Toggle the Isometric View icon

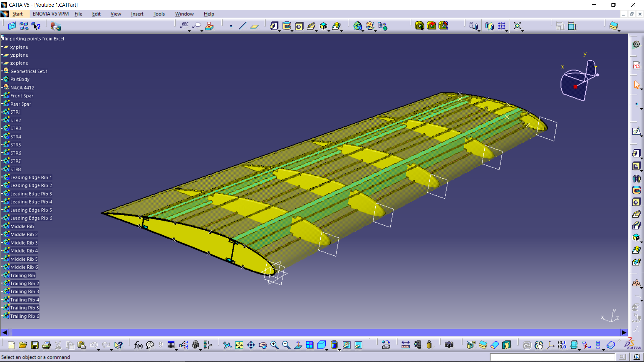pyautogui.click(x=321, y=345)
